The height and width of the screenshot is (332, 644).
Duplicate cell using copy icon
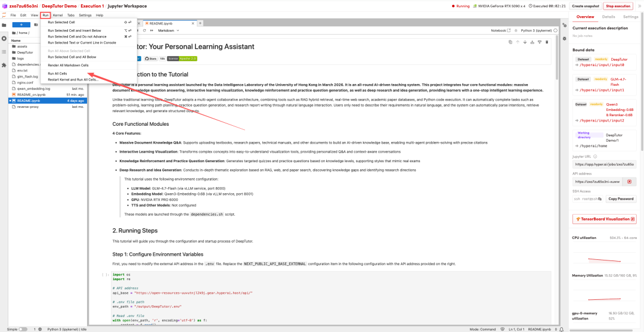click(x=510, y=42)
